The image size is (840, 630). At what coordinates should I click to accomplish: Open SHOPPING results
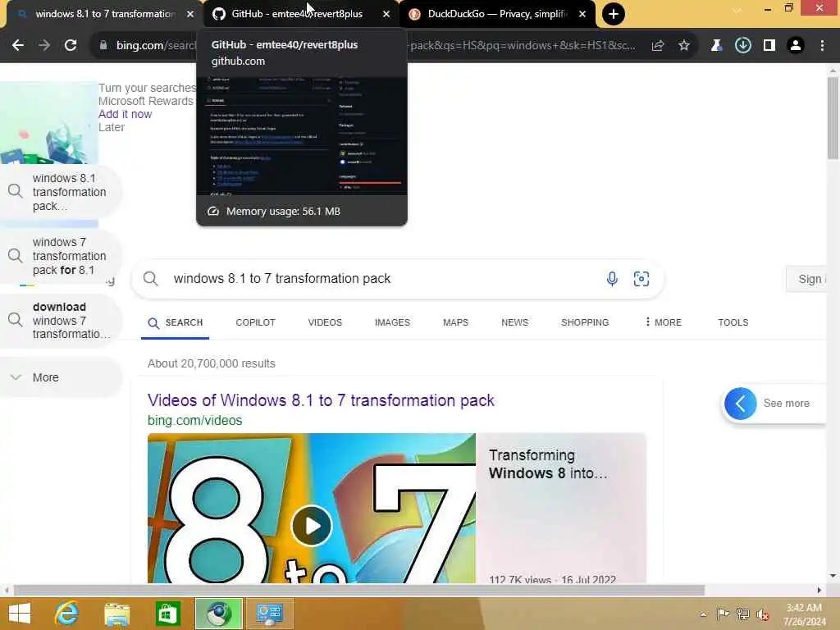point(584,322)
